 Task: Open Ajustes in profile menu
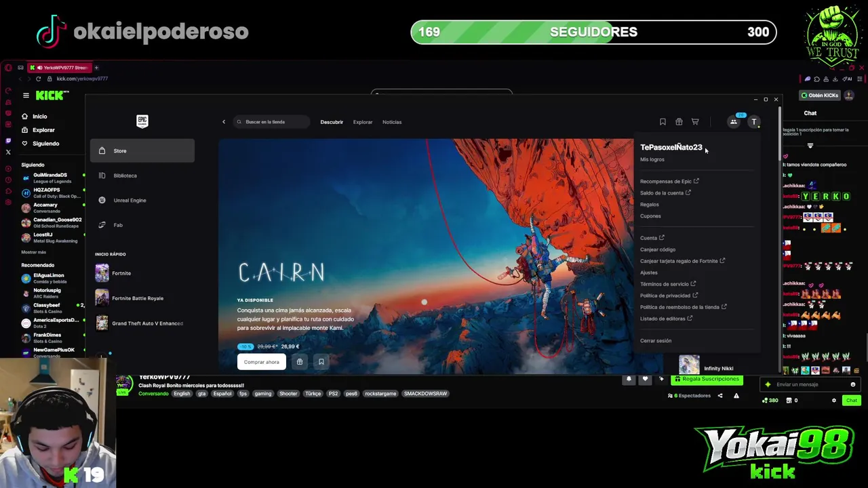click(x=649, y=272)
